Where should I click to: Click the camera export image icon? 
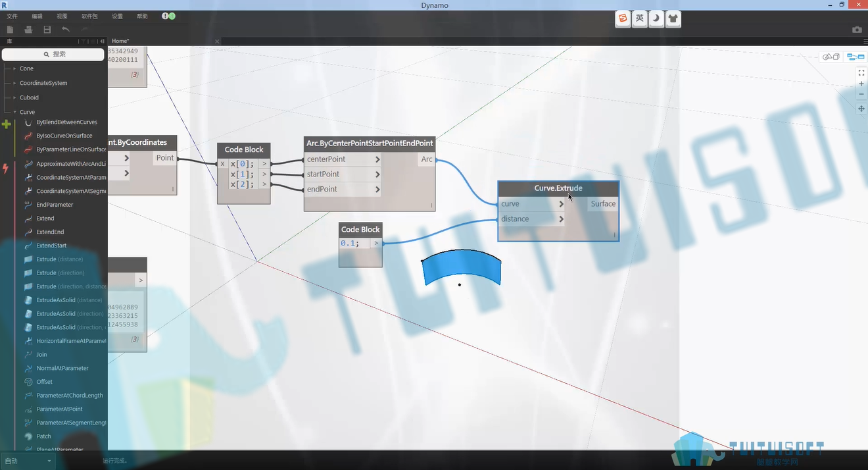(x=857, y=30)
